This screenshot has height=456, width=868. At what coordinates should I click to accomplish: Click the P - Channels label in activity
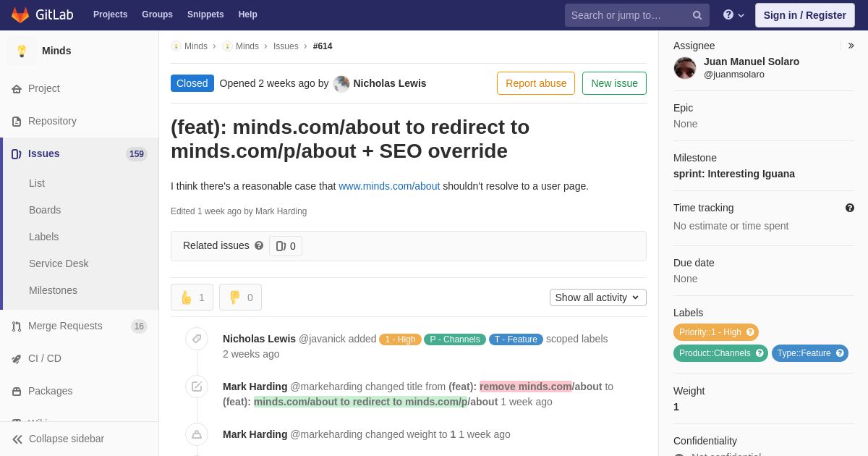pos(455,339)
